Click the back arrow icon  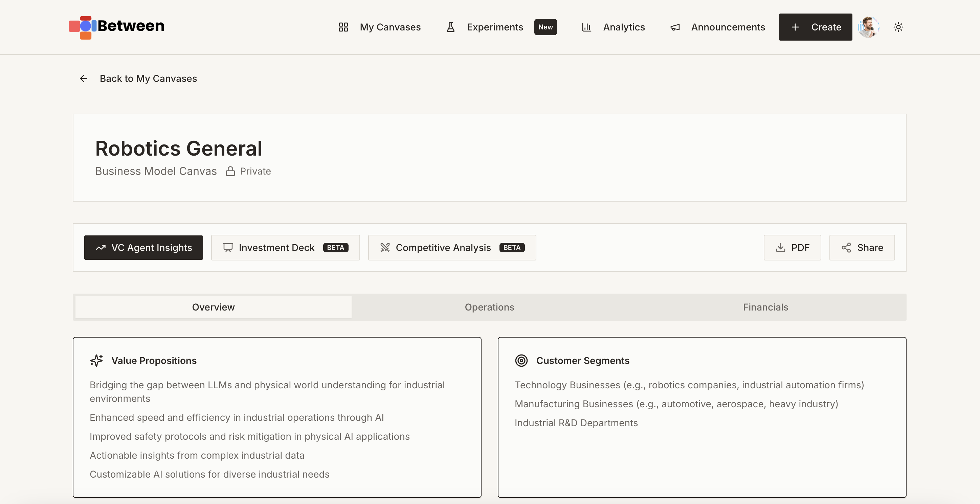(84, 78)
